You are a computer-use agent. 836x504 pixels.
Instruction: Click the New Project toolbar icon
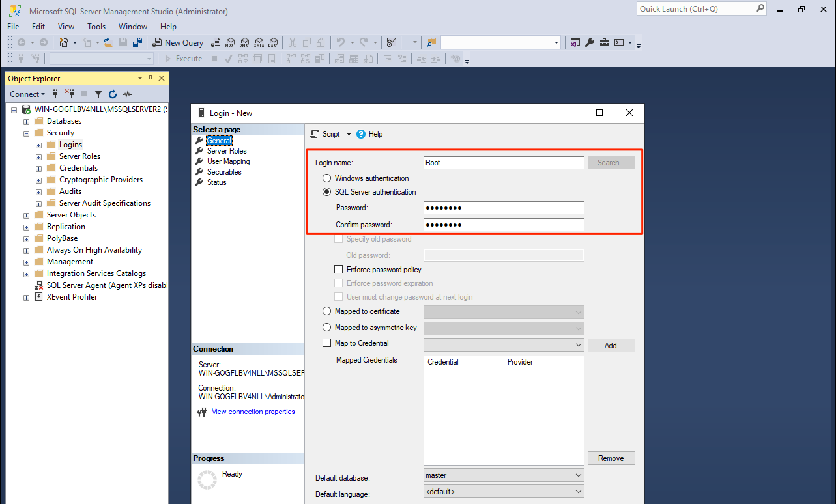tap(64, 42)
